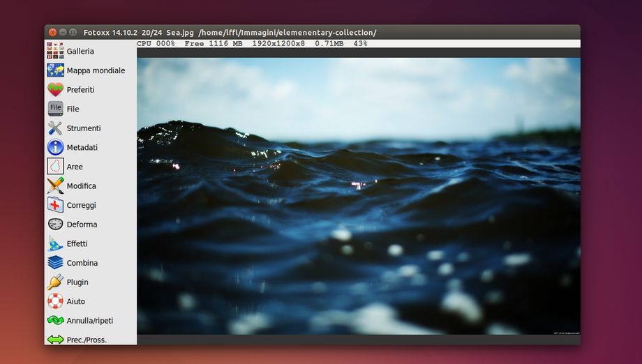The width and height of the screenshot is (642, 364).
Task: Click the Combina stacked layers icon
Action: coord(55,263)
